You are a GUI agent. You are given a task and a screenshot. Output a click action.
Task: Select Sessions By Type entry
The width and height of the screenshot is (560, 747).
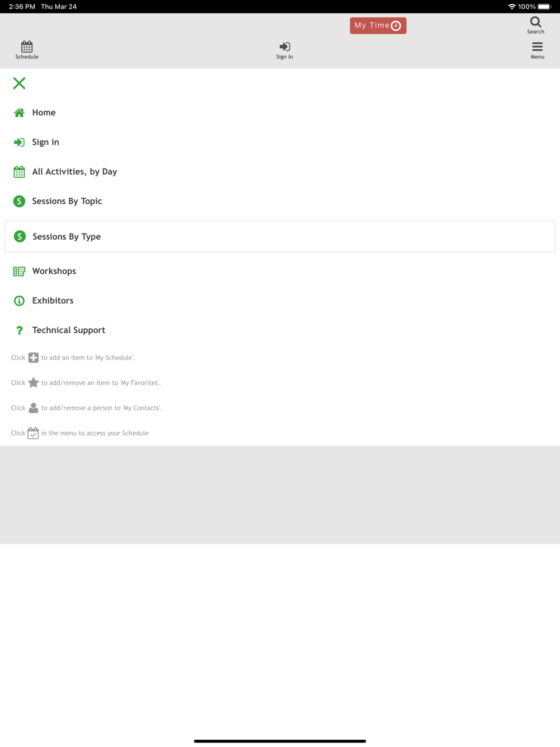click(280, 236)
